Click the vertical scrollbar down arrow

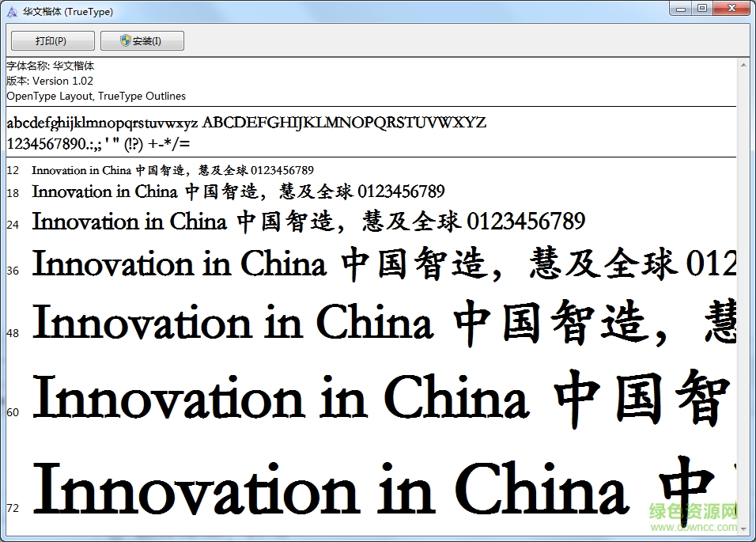tap(744, 530)
